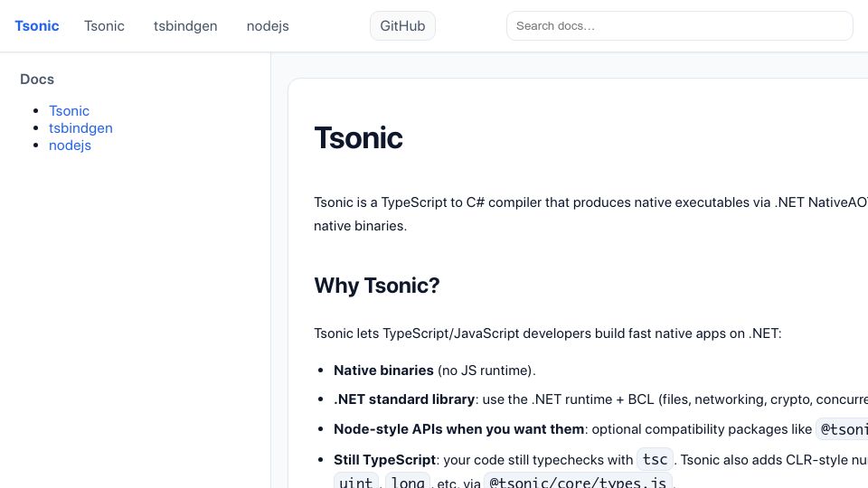Click the Why Tsonic? section heading

[x=376, y=286]
